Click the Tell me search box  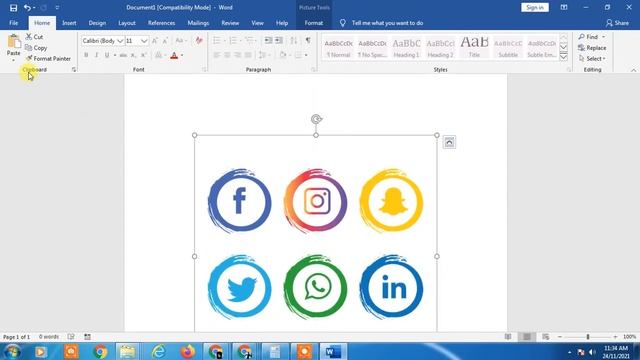387,23
